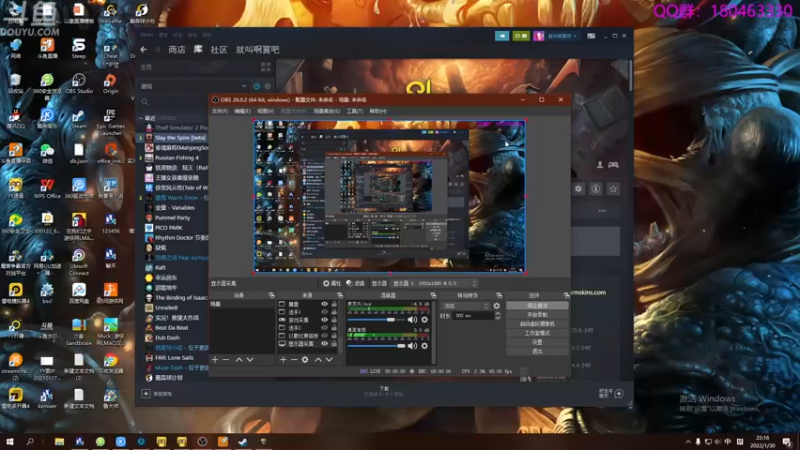The width and height of the screenshot is (800, 450).
Task: Open OBS 文件(F) menu
Action: click(x=220, y=111)
